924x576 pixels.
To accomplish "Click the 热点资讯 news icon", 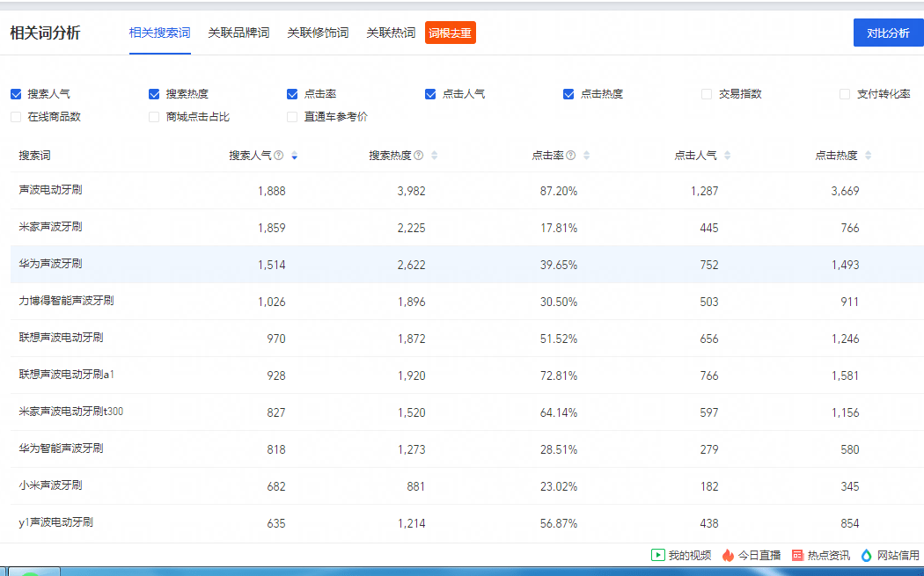I will [x=796, y=555].
